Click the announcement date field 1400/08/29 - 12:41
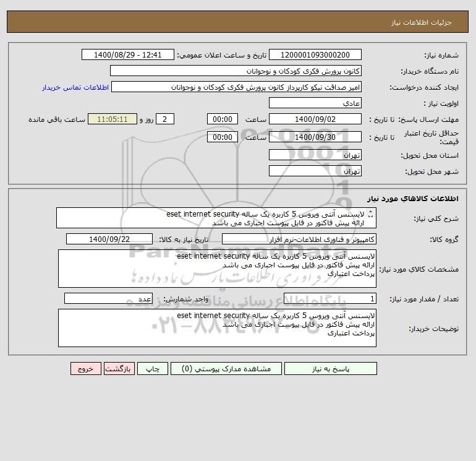 [128, 54]
